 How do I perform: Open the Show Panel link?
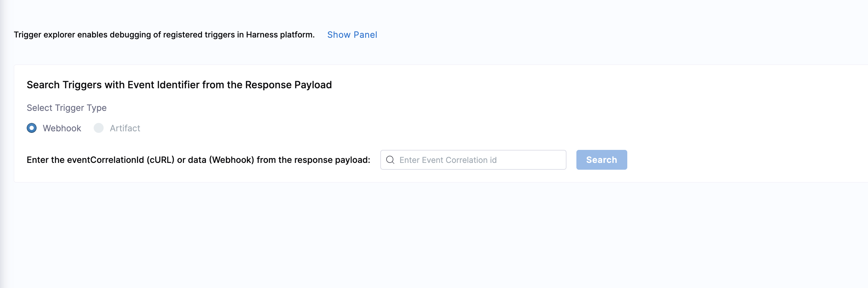click(x=352, y=35)
